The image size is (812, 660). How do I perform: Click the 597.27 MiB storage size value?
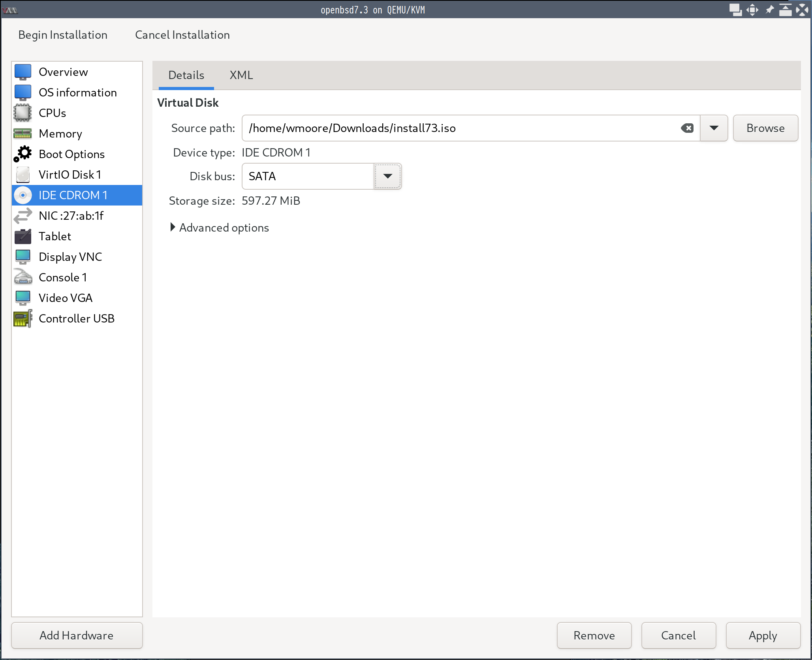271,201
